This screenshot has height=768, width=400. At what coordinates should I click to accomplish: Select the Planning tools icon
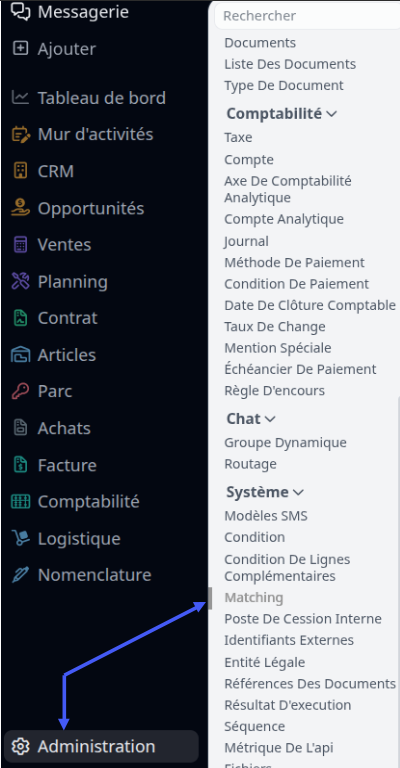[x=21, y=281]
